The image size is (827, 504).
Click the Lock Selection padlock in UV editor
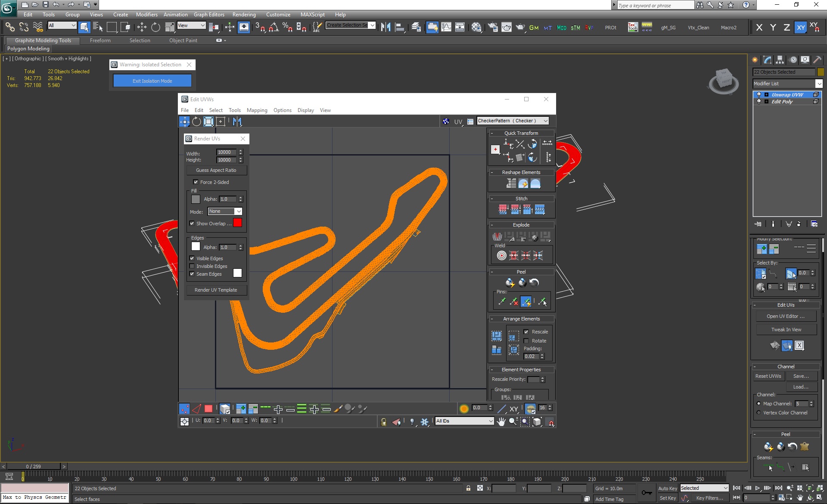pyautogui.click(x=383, y=422)
